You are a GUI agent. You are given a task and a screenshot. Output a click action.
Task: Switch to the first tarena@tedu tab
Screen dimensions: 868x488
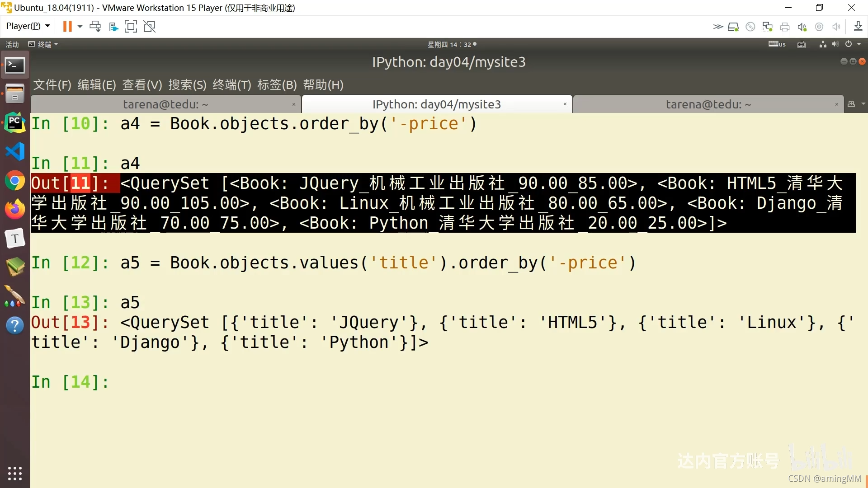165,104
